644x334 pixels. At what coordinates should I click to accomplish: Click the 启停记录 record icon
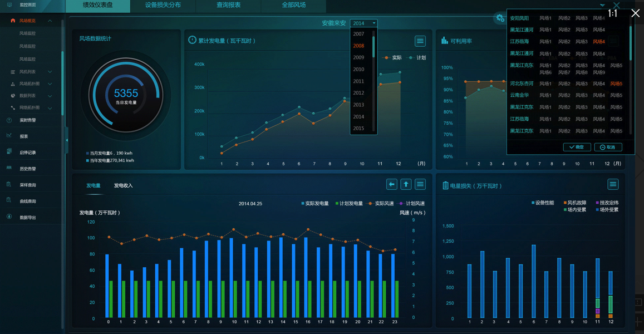click(9, 151)
